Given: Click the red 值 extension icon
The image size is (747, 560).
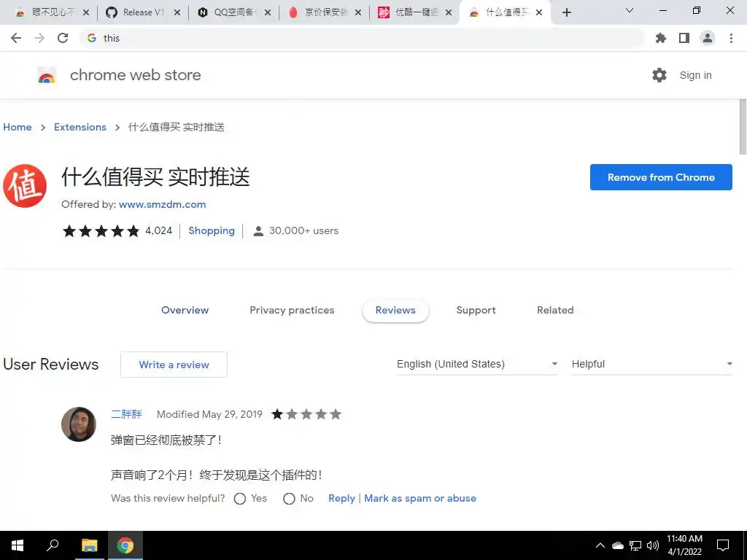Looking at the screenshot, I should pyautogui.click(x=25, y=186).
